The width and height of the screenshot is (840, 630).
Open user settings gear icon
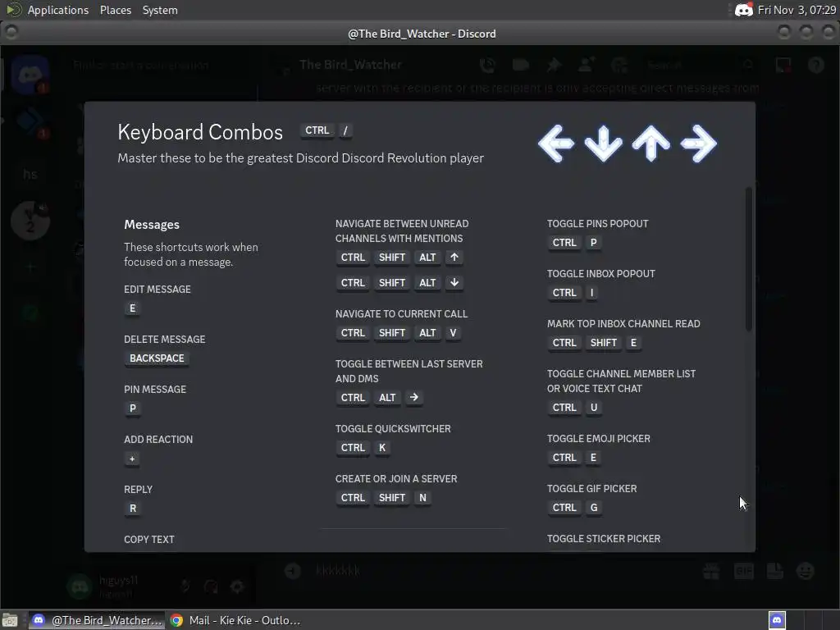pos(237,587)
